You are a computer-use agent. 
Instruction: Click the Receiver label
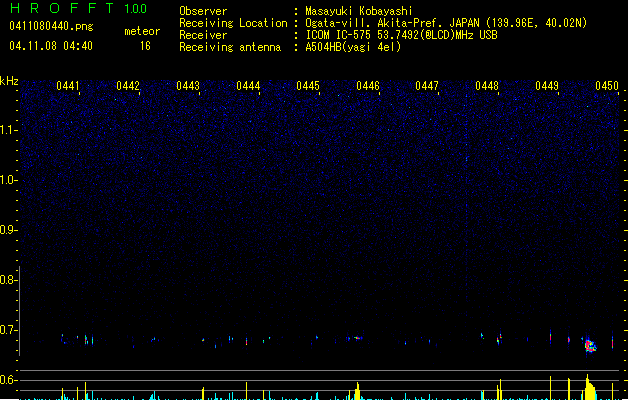point(203,35)
